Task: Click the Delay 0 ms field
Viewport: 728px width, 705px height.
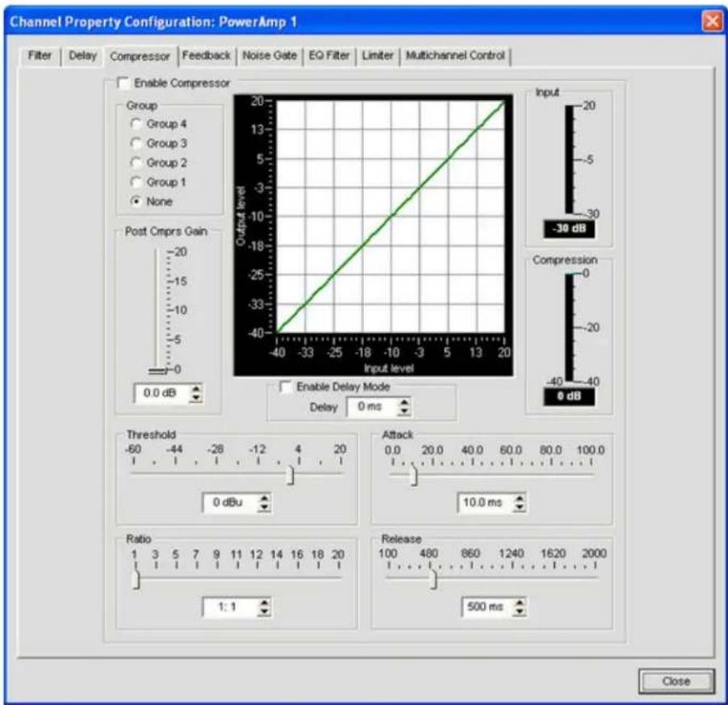Action: click(x=372, y=407)
